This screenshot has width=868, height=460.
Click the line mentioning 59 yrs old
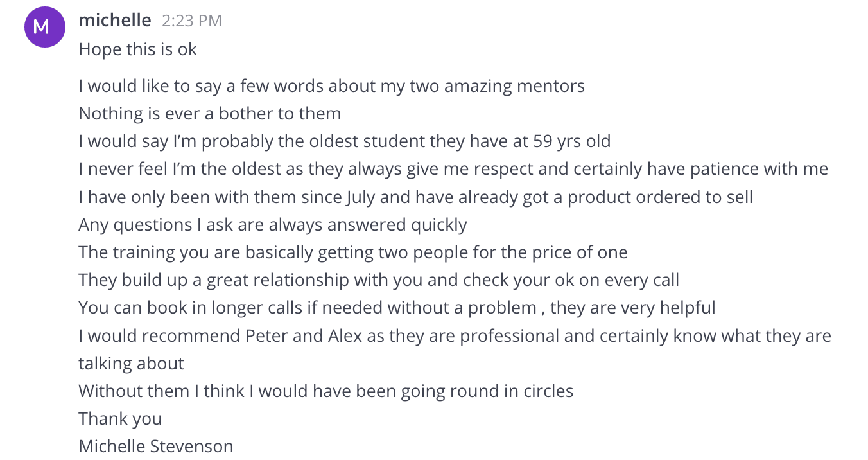click(x=344, y=141)
